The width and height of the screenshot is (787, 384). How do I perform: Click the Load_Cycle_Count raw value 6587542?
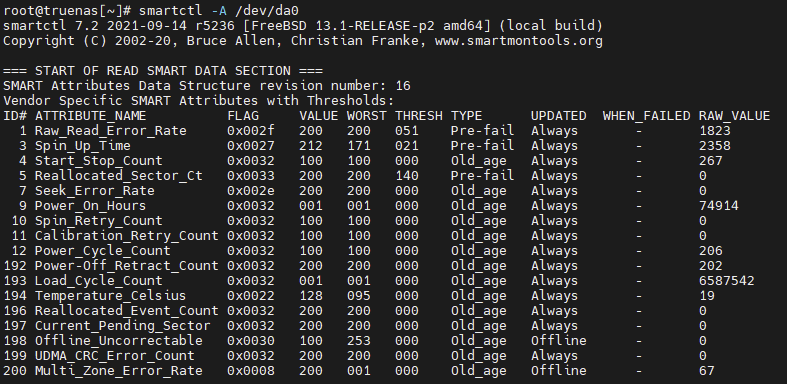[x=727, y=281]
